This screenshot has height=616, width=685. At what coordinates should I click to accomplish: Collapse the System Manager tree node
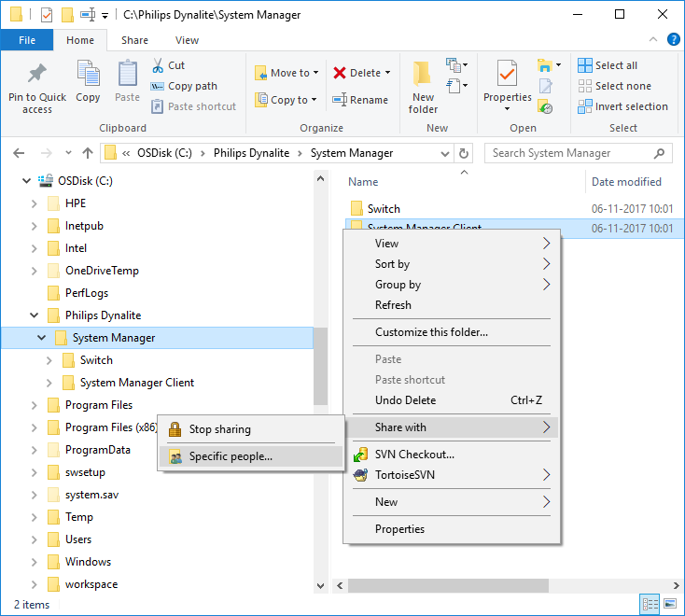click(41, 338)
